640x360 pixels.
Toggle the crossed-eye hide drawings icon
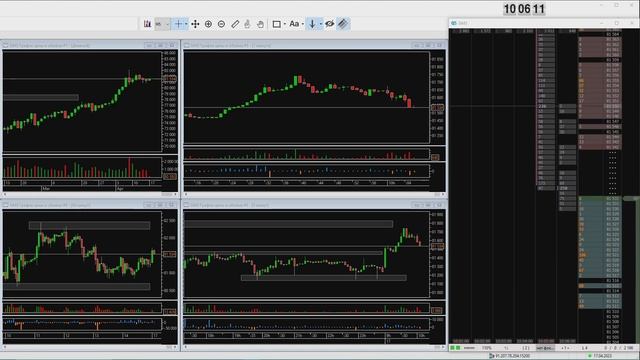(x=330, y=24)
